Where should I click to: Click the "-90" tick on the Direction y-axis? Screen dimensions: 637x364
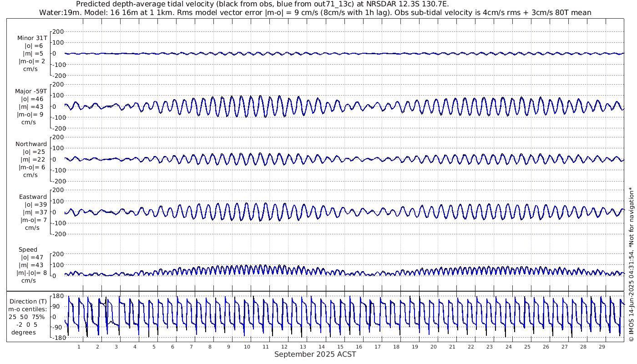(x=58, y=327)
